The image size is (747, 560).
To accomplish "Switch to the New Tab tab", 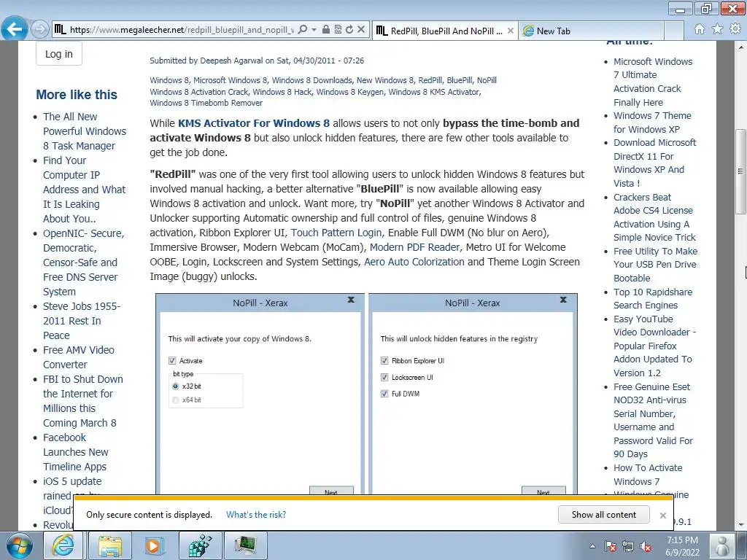I will click(591, 31).
